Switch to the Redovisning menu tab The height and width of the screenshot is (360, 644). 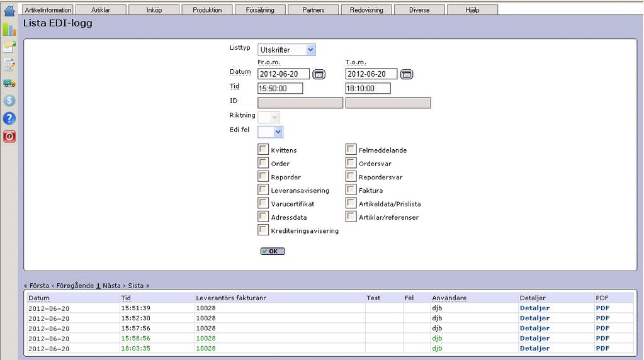(366, 10)
